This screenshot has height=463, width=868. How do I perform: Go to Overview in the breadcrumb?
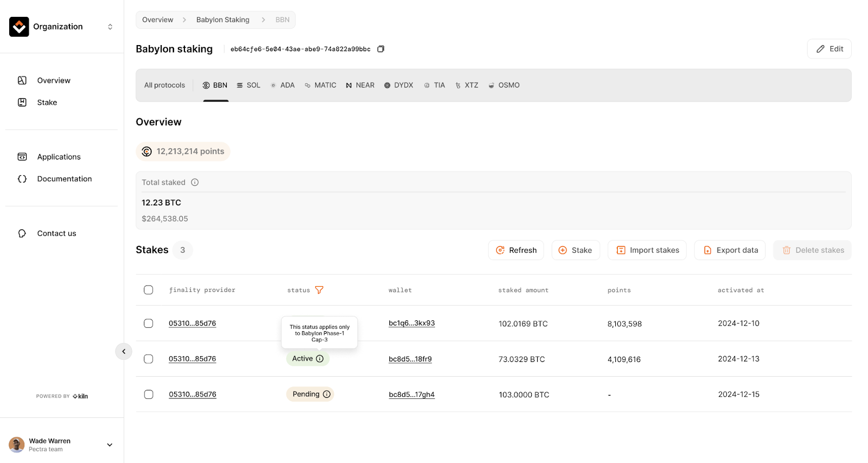coord(158,20)
